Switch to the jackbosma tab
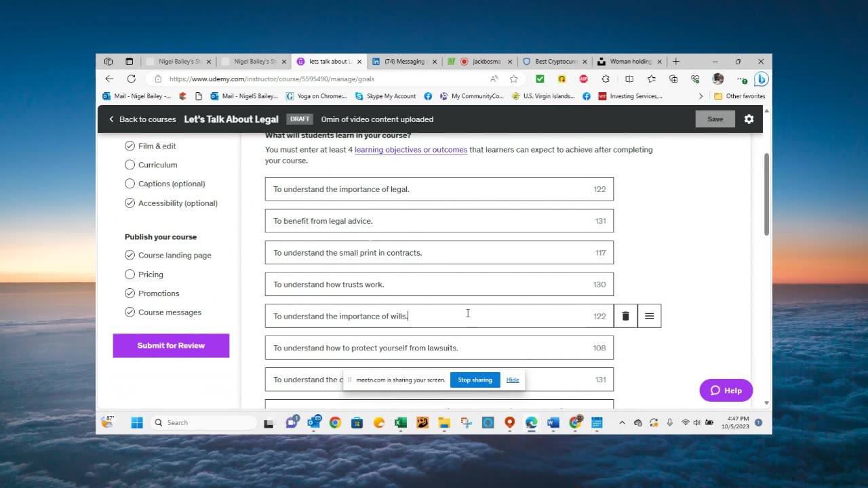Screen dimensions: 868x488 click(480, 61)
